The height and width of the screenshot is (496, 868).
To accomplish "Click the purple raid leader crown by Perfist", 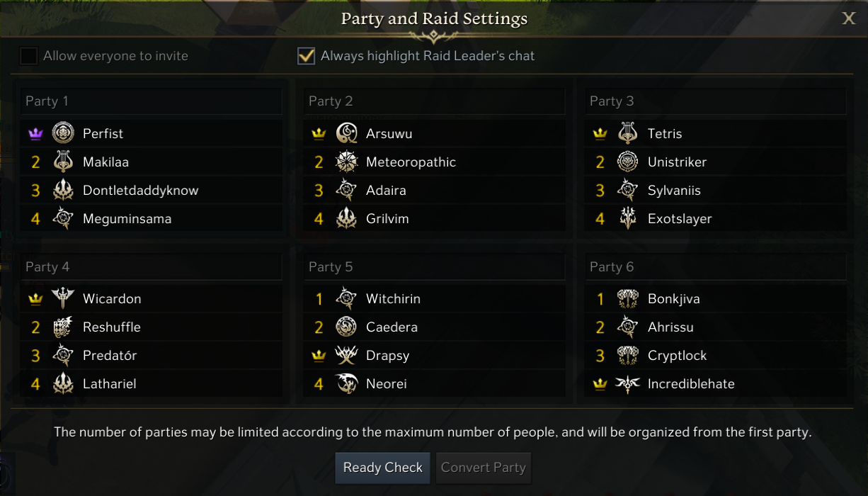I will tap(35, 133).
